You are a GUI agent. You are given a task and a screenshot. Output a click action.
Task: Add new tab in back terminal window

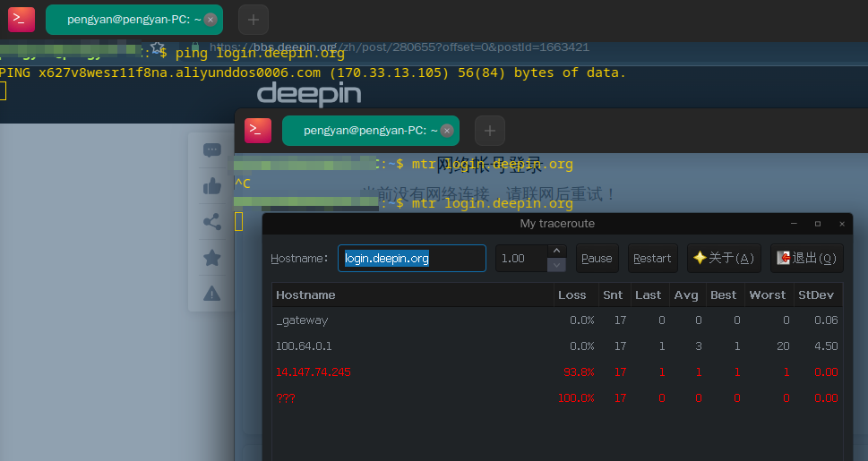click(254, 20)
